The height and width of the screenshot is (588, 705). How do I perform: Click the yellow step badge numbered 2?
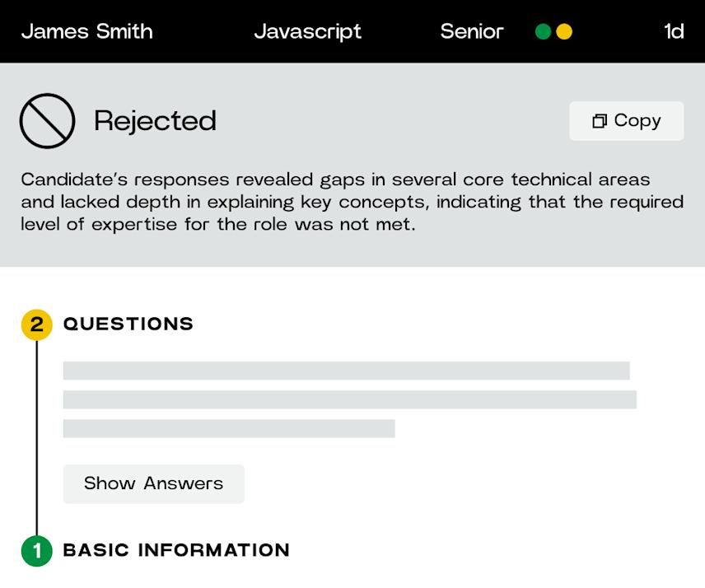tap(35, 324)
